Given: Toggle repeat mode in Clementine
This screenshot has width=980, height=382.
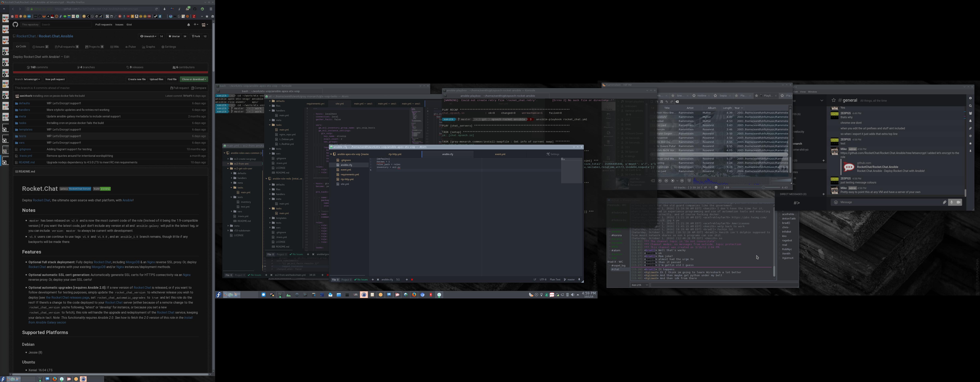Looking at the screenshot, I should point(706,187).
